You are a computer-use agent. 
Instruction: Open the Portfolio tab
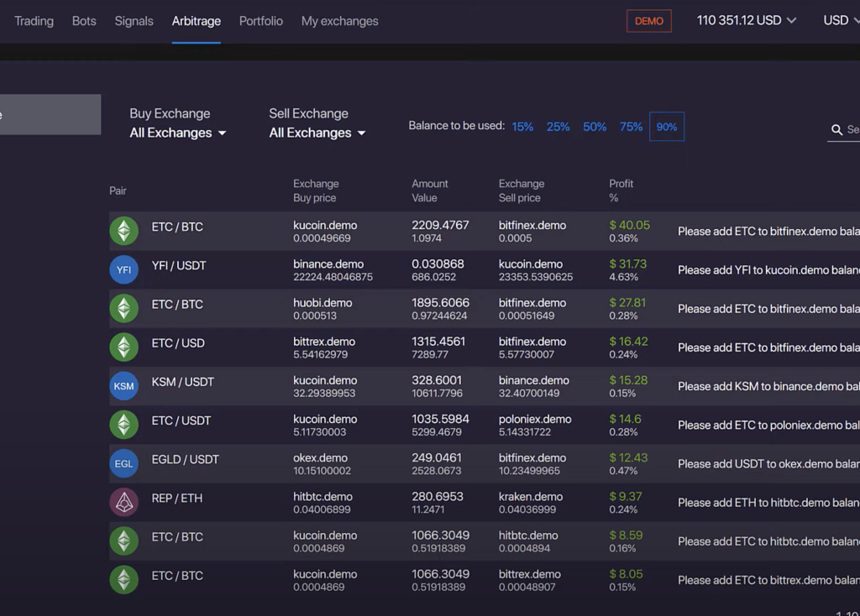(x=261, y=21)
